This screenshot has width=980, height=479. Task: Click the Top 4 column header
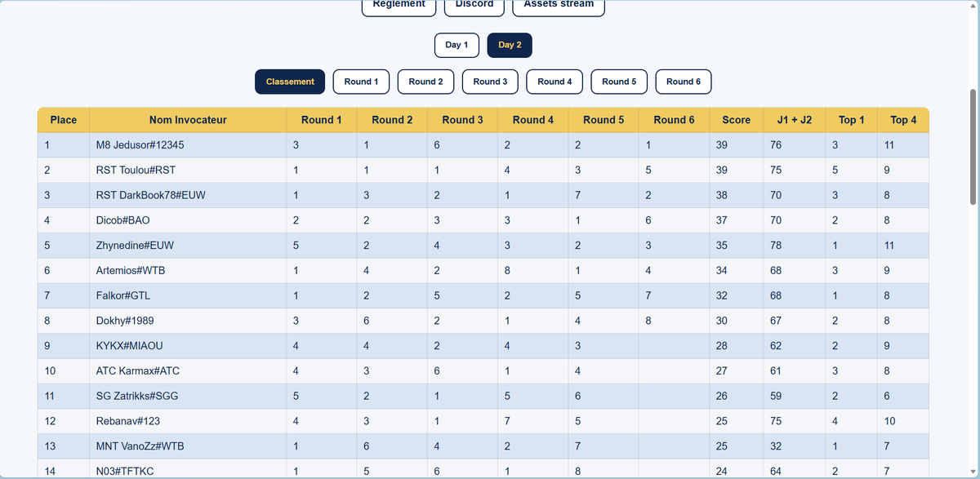click(903, 120)
